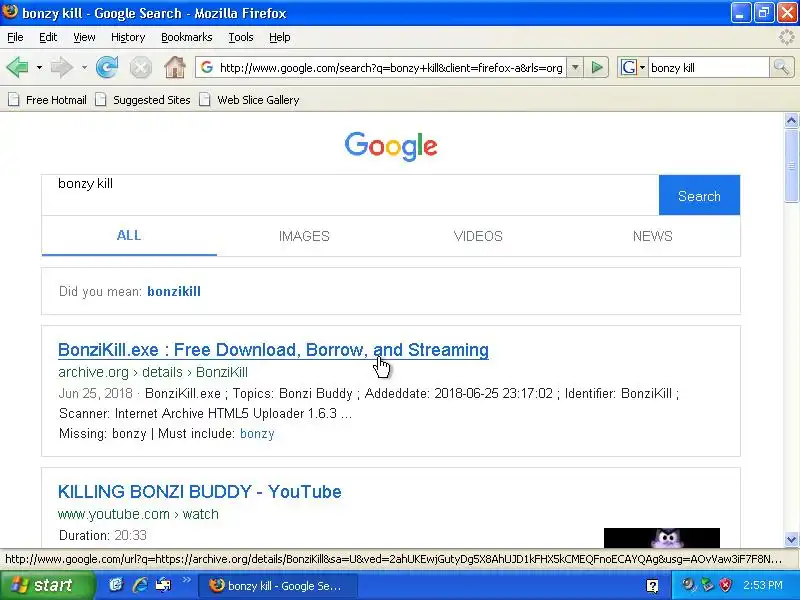The width and height of the screenshot is (800, 600).
Task: Open the Bookmarks menu
Action: click(x=187, y=37)
